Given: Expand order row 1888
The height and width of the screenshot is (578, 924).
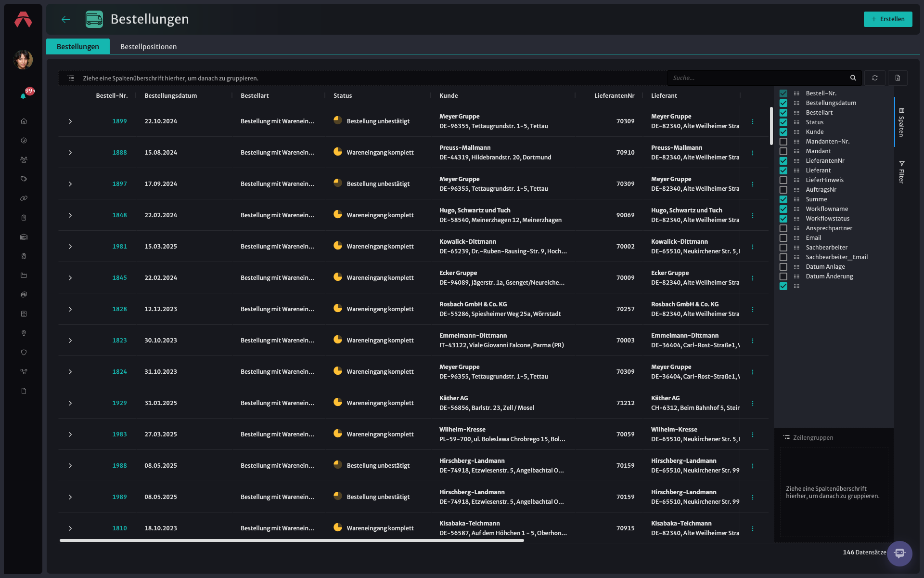Looking at the screenshot, I should click(70, 153).
